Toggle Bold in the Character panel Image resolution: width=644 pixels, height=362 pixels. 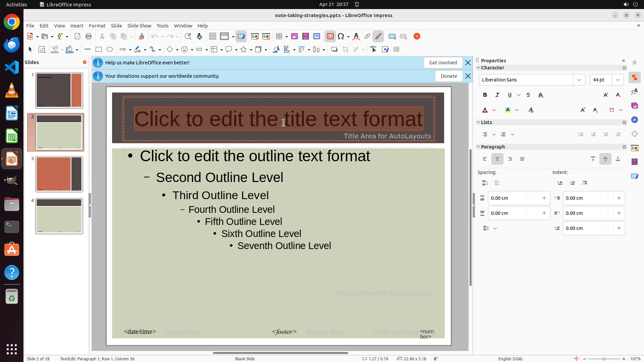pyautogui.click(x=485, y=95)
